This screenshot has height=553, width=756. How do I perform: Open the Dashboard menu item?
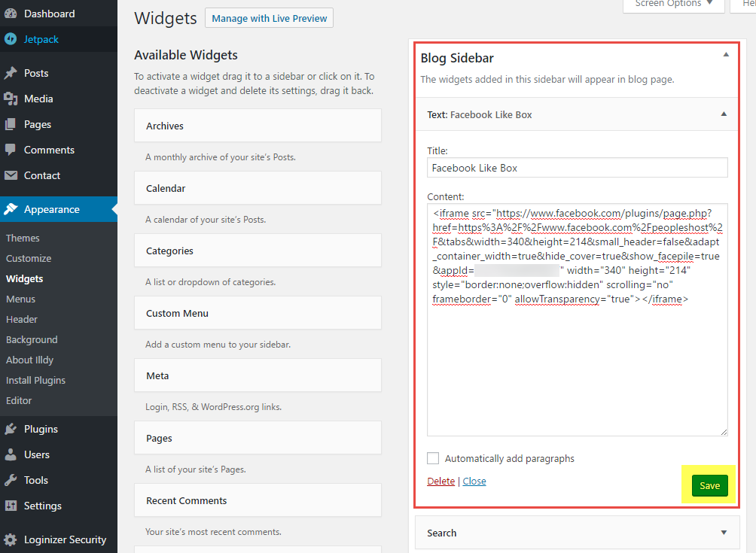[59, 14]
